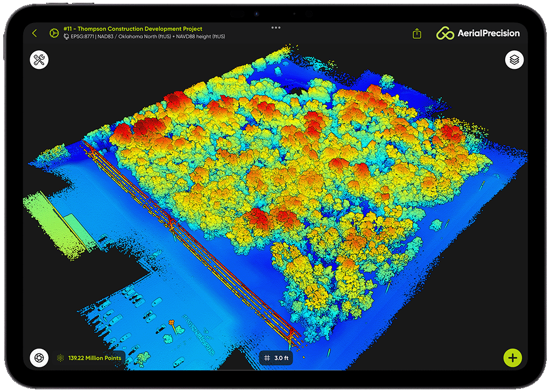
Task: Click the AerialPrecision logo
Action: point(478,33)
